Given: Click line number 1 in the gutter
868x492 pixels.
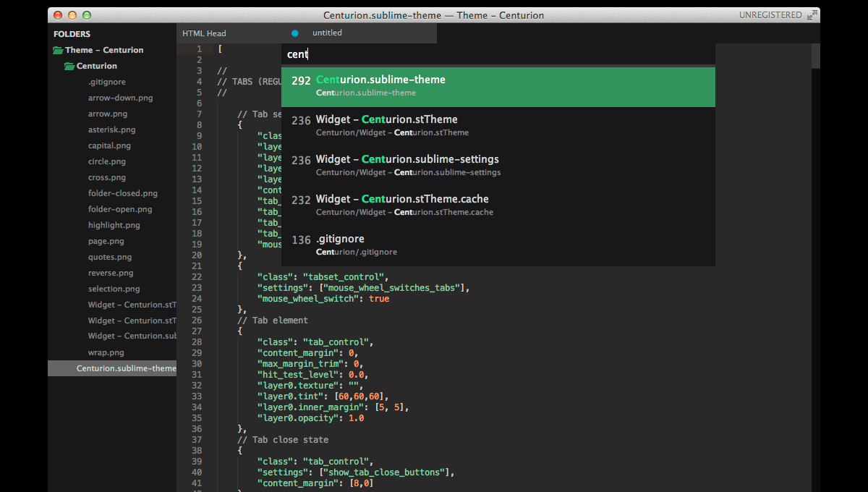Looking at the screenshot, I should (200, 48).
